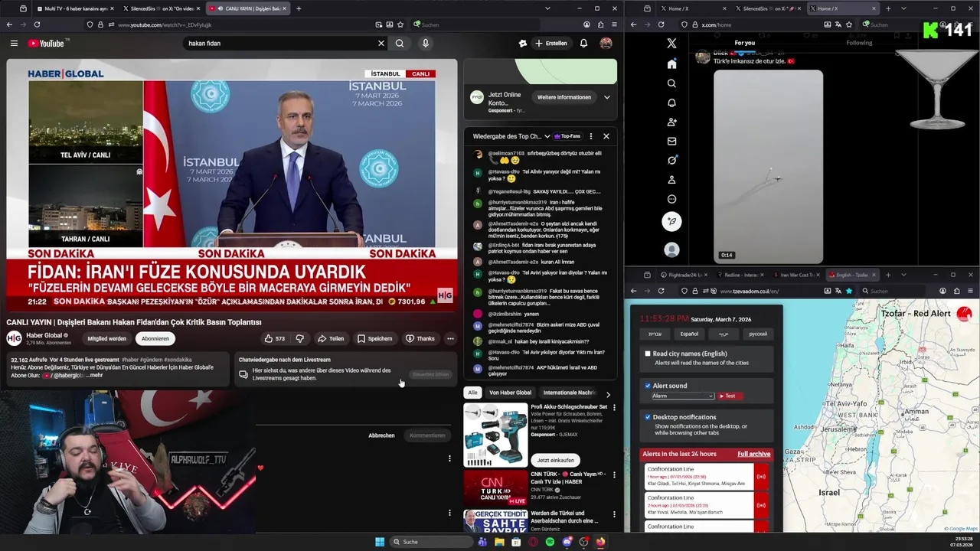Image resolution: width=980 pixels, height=551 pixels.
Task: Enable Read city names (English) checkbox
Action: pos(648,354)
